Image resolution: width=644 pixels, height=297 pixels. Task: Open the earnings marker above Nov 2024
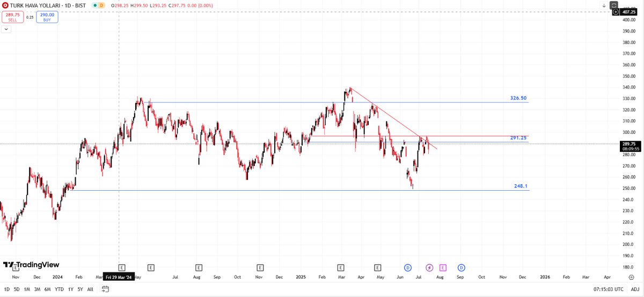click(x=260, y=267)
